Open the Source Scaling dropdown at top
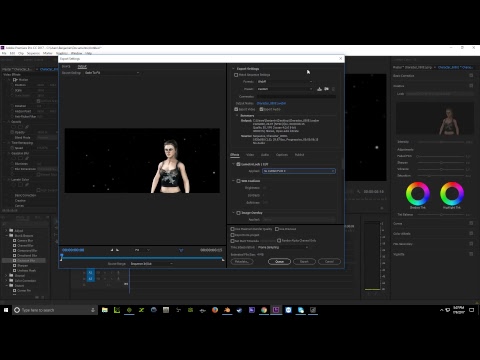Image resolution: width=480 pixels, height=360 pixels. [112, 73]
